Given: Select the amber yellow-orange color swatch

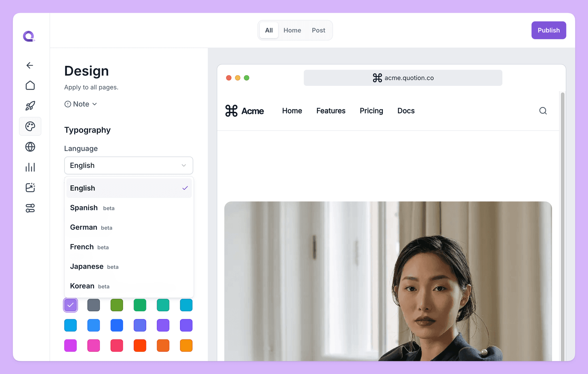Looking at the screenshot, I should click(x=186, y=346).
